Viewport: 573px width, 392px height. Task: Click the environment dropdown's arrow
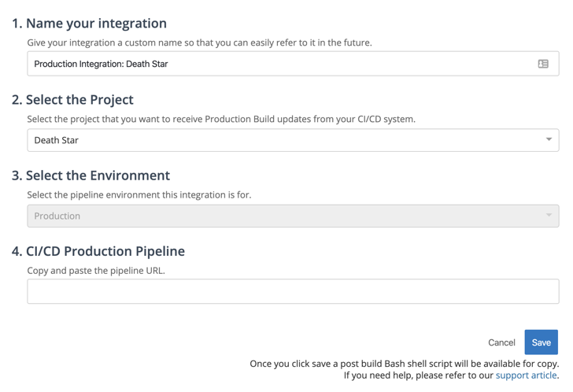(549, 215)
